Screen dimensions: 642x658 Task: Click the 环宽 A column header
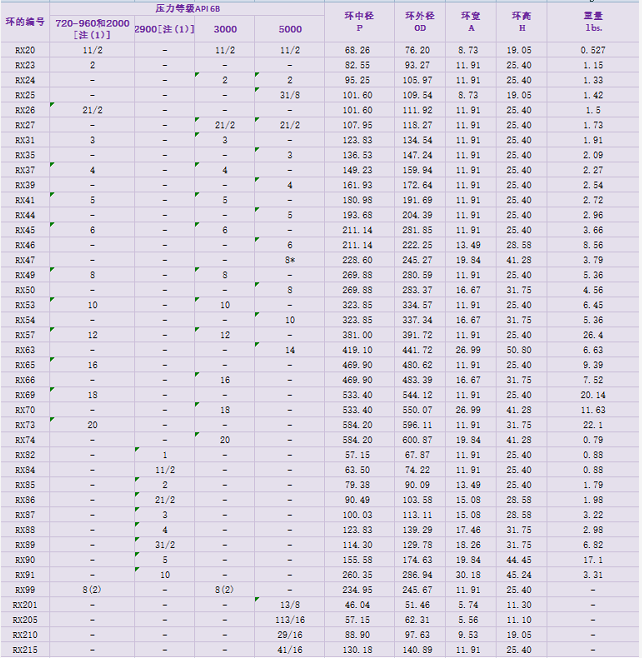(x=471, y=22)
